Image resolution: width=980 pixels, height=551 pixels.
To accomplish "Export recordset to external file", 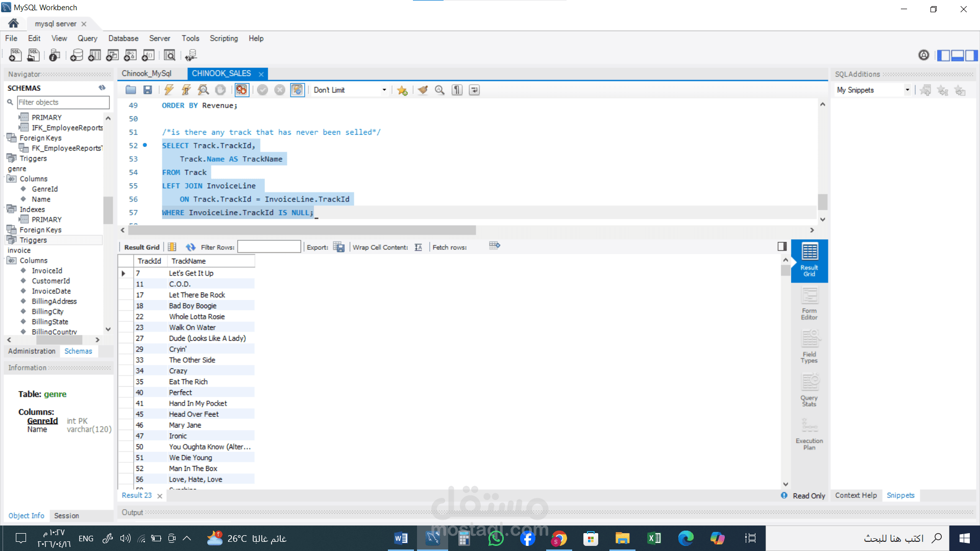I will pos(339,247).
